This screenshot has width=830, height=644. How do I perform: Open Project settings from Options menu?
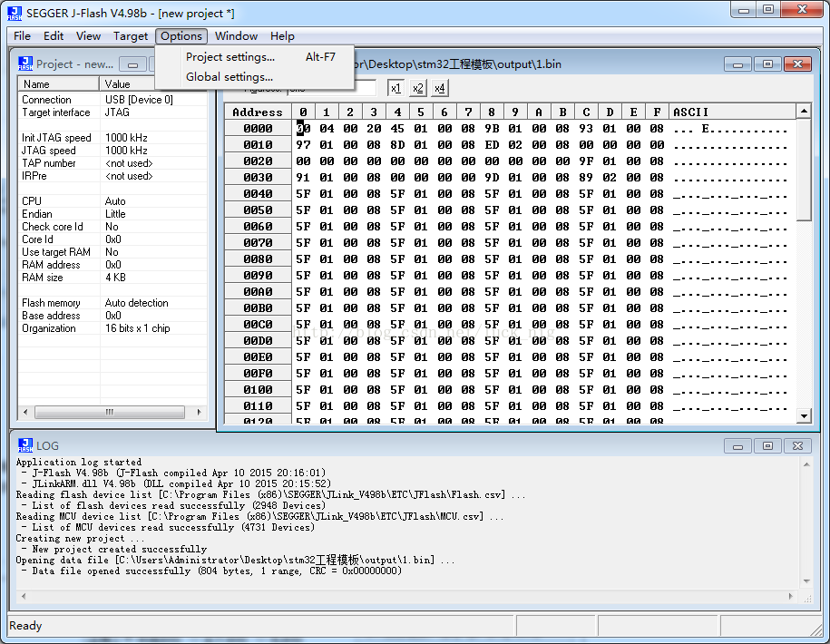click(255, 56)
